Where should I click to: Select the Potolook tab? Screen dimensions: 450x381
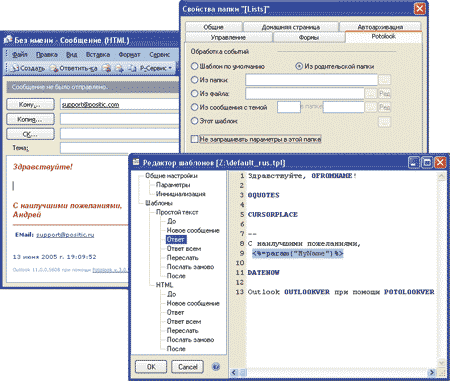(x=384, y=36)
